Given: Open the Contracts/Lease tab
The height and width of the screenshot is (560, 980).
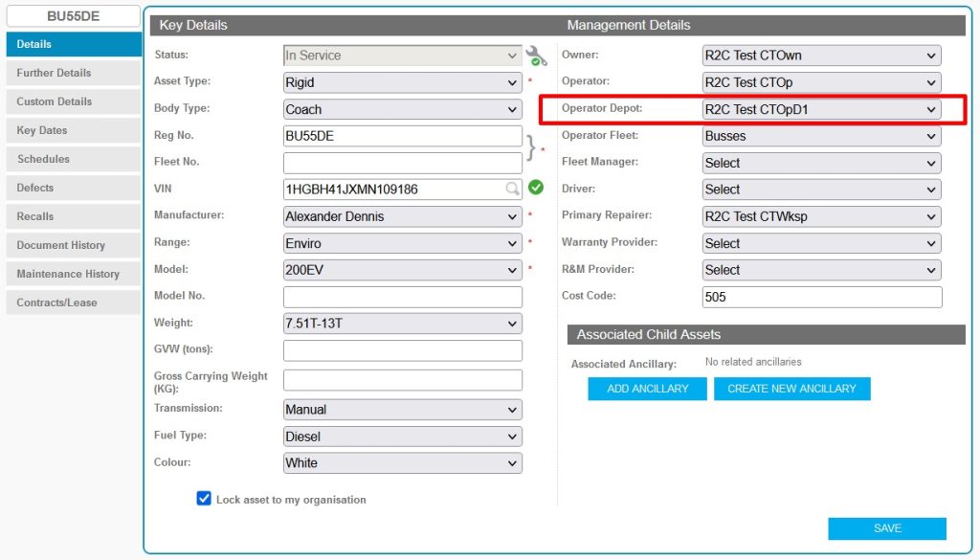Looking at the screenshot, I should click(74, 302).
